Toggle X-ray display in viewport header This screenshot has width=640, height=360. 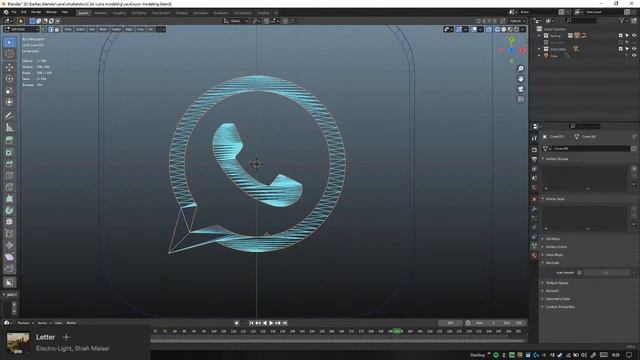coord(489,29)
